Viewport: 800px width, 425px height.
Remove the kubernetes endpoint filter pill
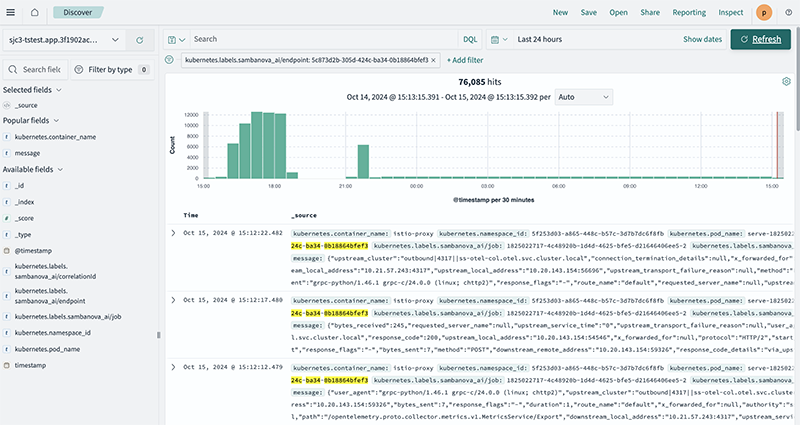(x=434, y=61)
